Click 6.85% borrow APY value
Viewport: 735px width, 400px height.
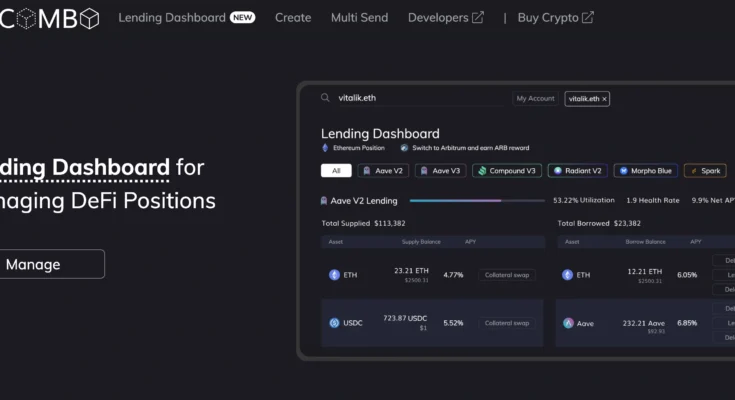(x=687, y=323)
